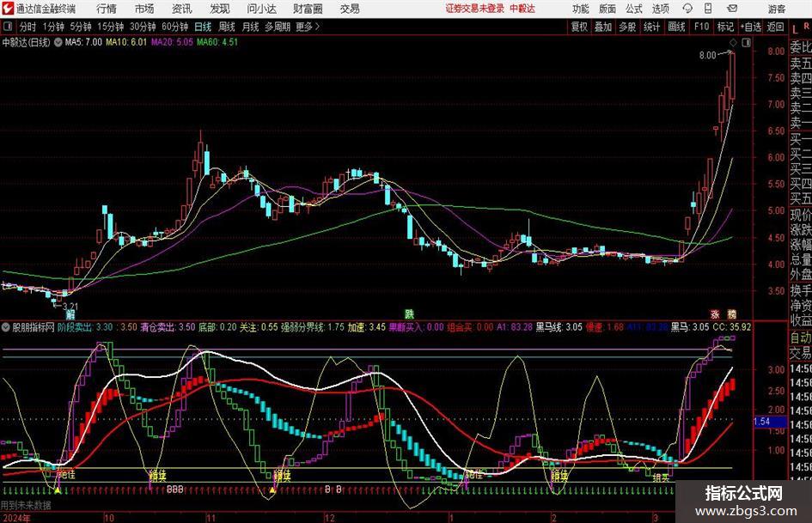812x523 pixels.
Task: Open the customer service headset icon
Action: 687,9
